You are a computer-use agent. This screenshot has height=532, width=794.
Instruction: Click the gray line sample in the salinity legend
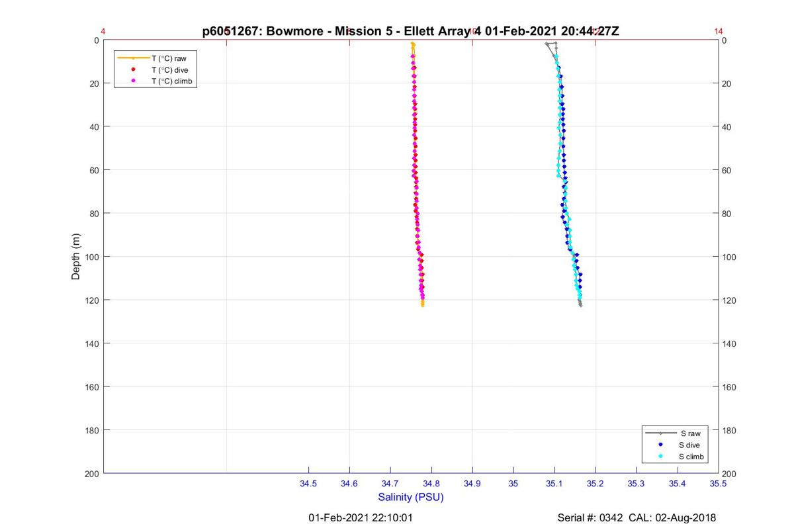tap(660, 433)
